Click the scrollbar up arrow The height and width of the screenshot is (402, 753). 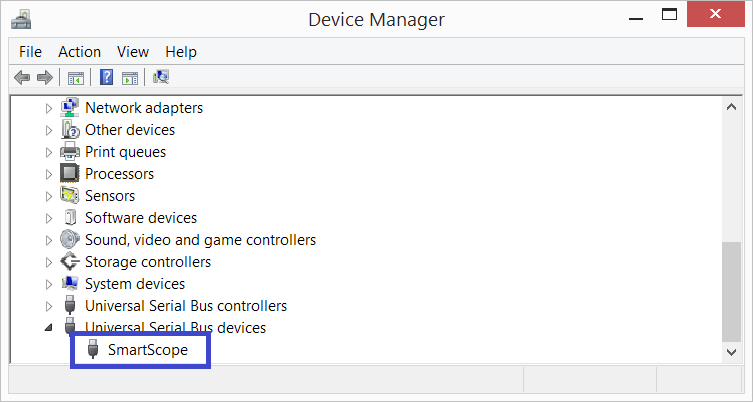click(731, 107)
